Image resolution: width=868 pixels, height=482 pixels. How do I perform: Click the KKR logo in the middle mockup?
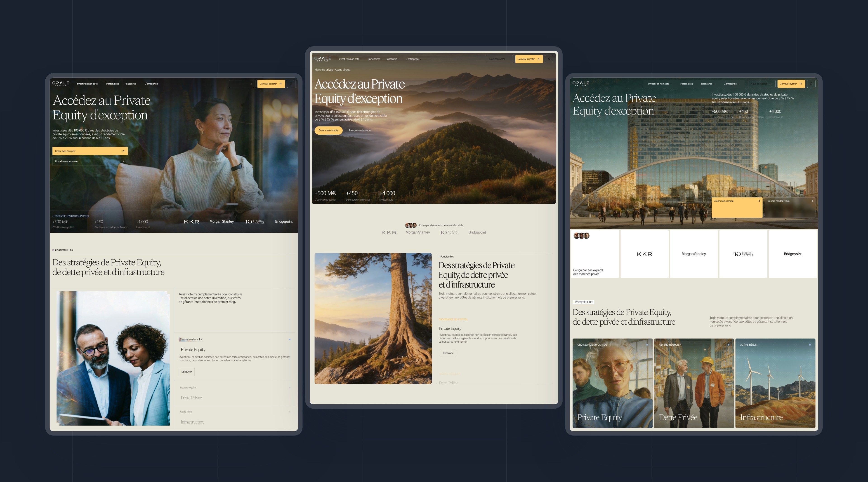coord(389,232)
